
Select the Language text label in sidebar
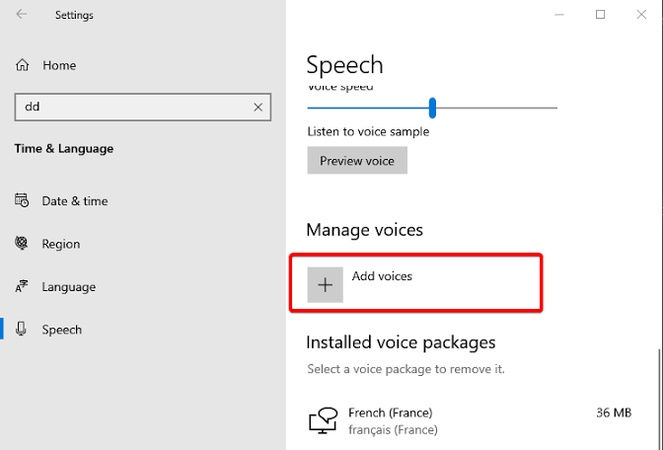click(69, 287)
